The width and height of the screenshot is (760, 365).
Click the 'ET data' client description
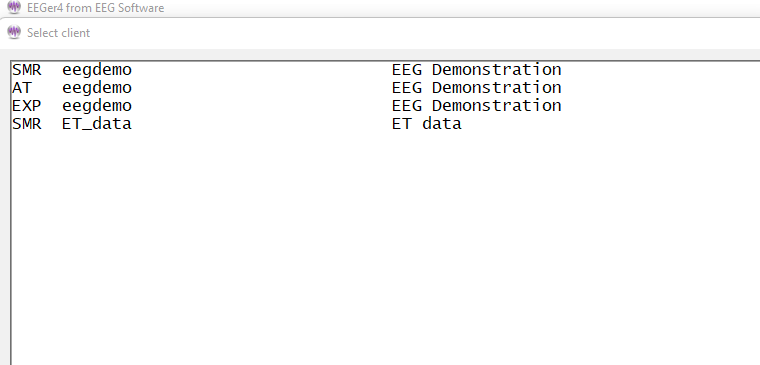click(x=427, y=124)
